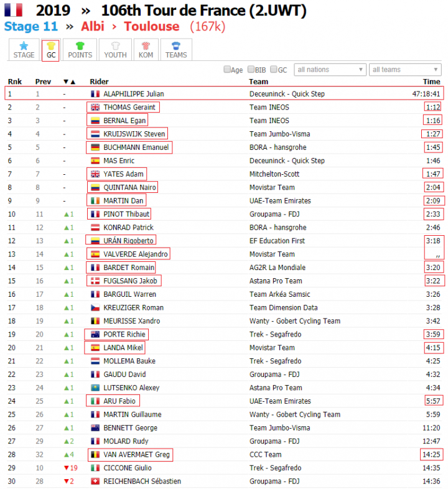The image size is (448, 489).
Task: Click the French flag beside 2019
Action: (x=14, y=10)
